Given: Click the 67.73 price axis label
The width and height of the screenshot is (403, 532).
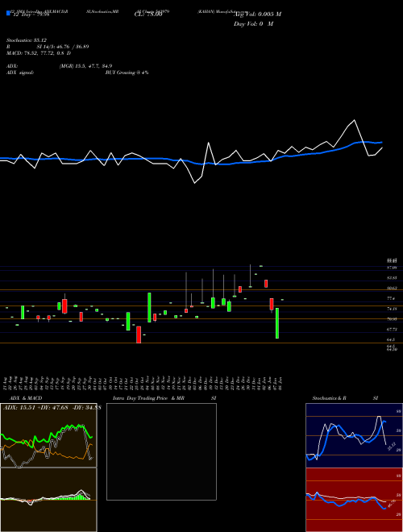Looking at the screenshot, I should [x=392, y=329].
